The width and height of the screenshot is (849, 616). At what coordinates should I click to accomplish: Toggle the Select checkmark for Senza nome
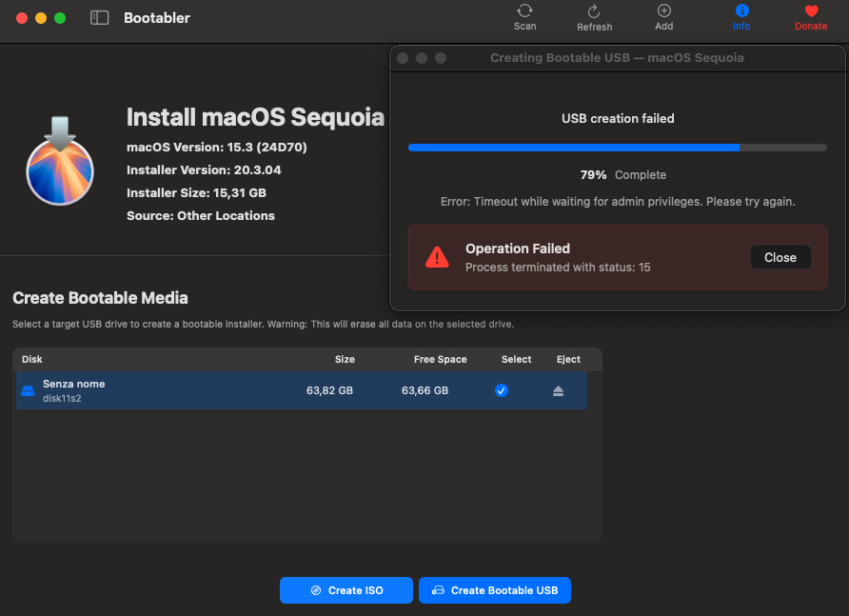pyautogui.click(x=502, y=390)
